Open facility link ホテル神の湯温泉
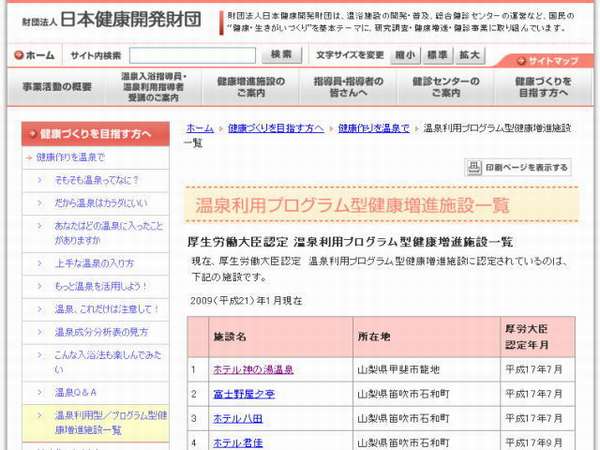Screen dimensions: 600x450 pos(253,370)
